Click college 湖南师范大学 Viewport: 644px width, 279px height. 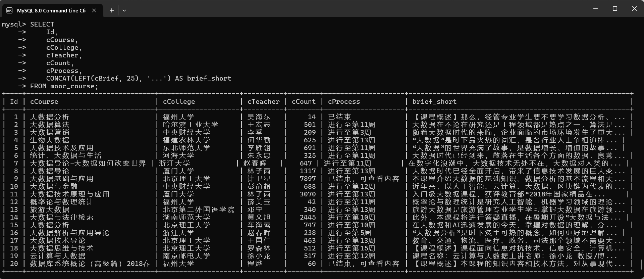tap(186, 217)
